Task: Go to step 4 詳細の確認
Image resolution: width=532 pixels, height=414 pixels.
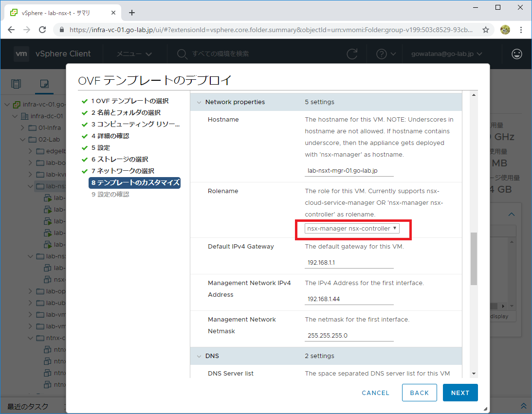Action: coord(110,136)
